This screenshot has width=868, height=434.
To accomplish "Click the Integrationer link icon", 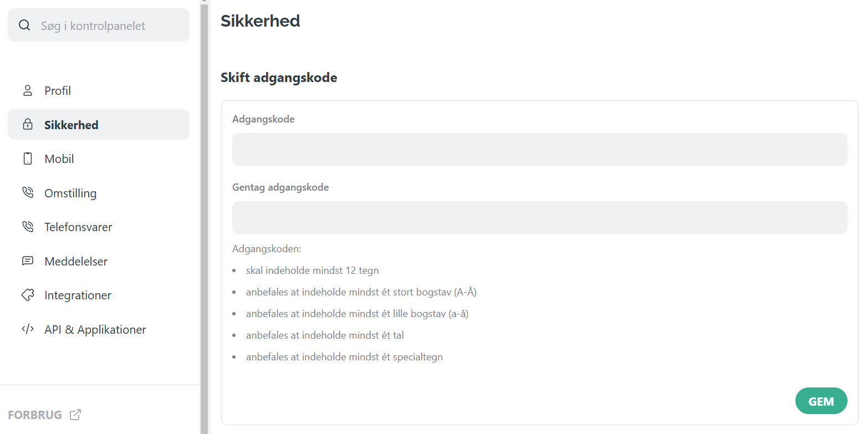I will [28, 295].
